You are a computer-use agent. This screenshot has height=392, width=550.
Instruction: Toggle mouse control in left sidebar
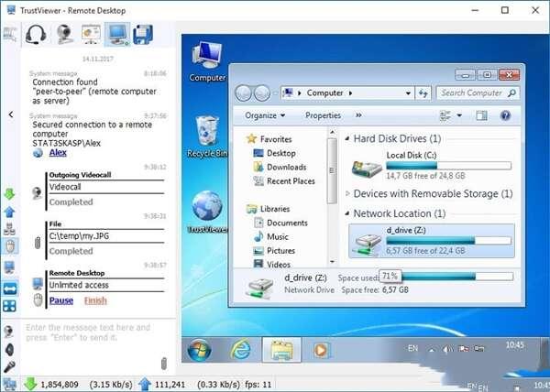[x=10, y=246]
